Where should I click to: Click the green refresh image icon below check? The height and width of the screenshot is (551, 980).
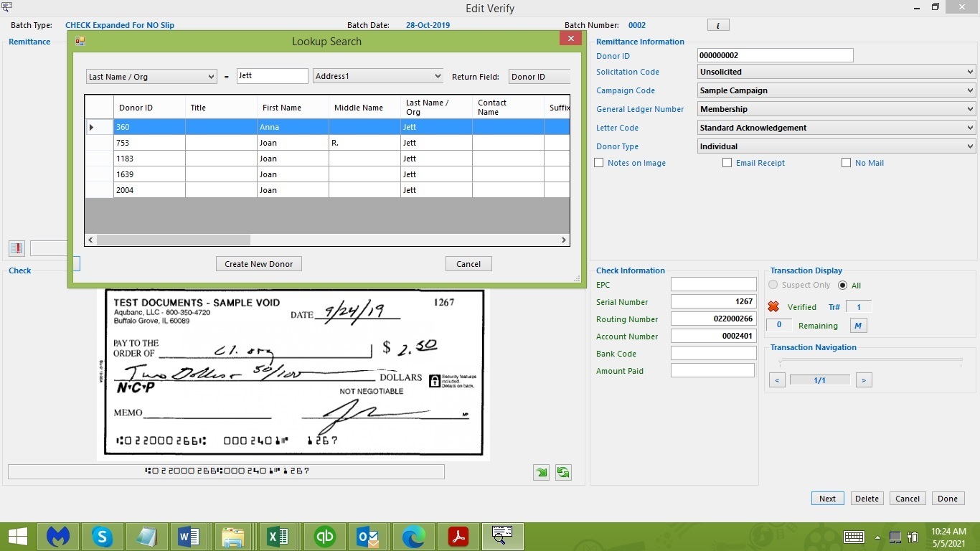coord(563,472)
